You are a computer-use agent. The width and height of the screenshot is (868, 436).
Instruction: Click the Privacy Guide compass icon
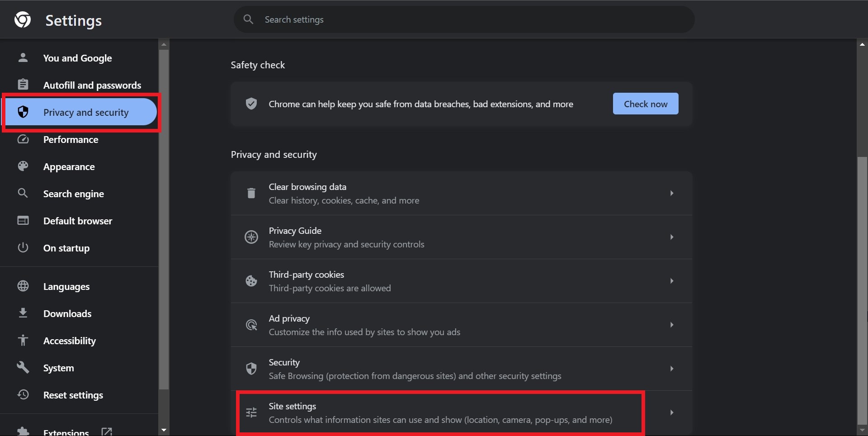251,237
